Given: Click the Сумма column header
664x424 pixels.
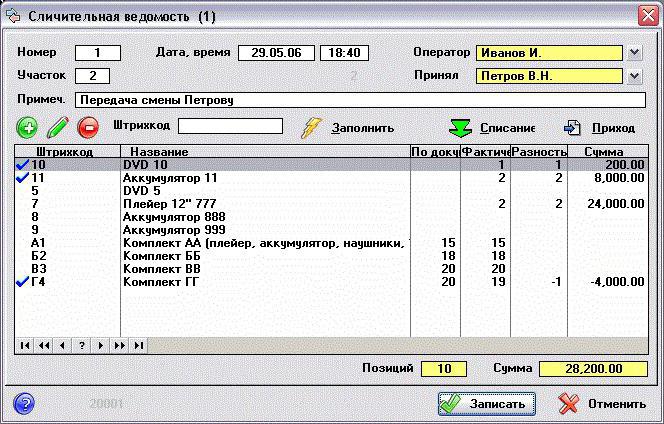Looking at the screenshot, I should (604, 151).
